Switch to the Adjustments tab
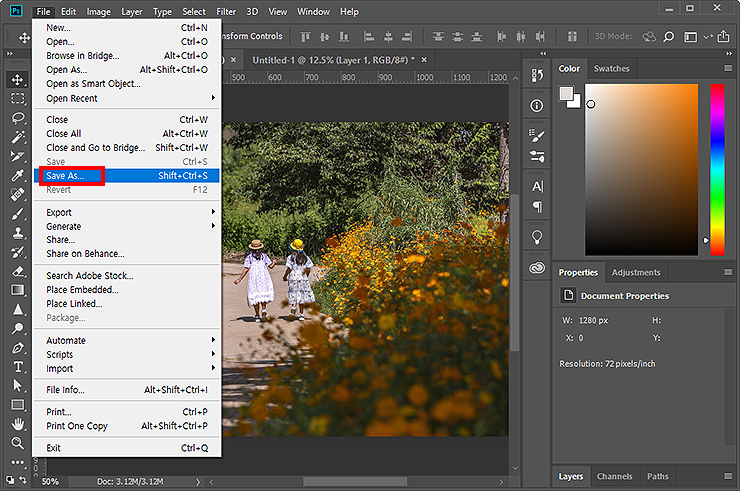The width and height of the screenshot is (740, 491). coord(636,273)
